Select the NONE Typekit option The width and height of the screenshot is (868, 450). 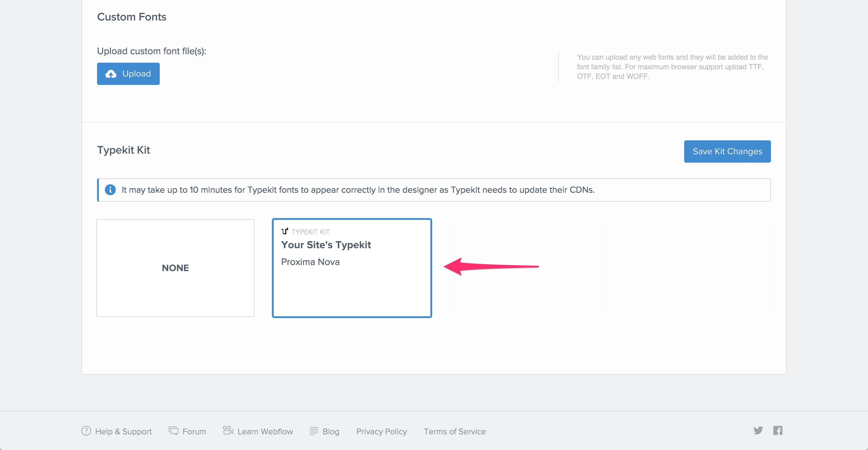click(175, 268)
